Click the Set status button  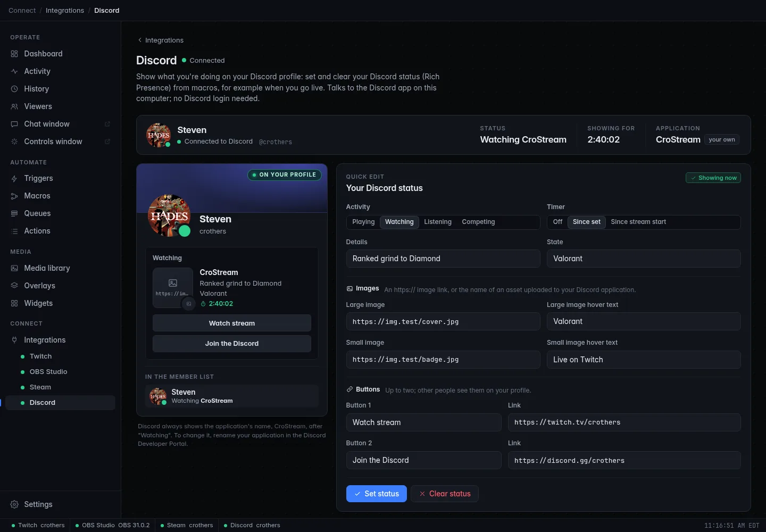click(377, 494)
